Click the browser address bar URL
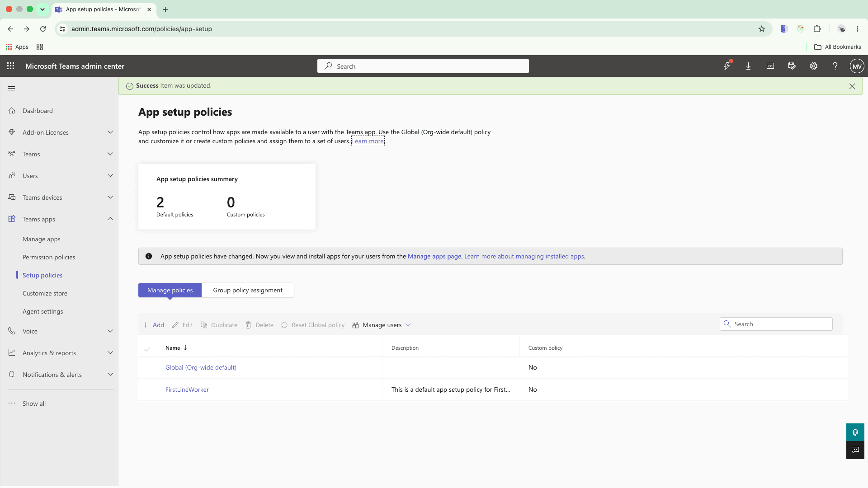The image size is (868, 488). tap(142, 29)
